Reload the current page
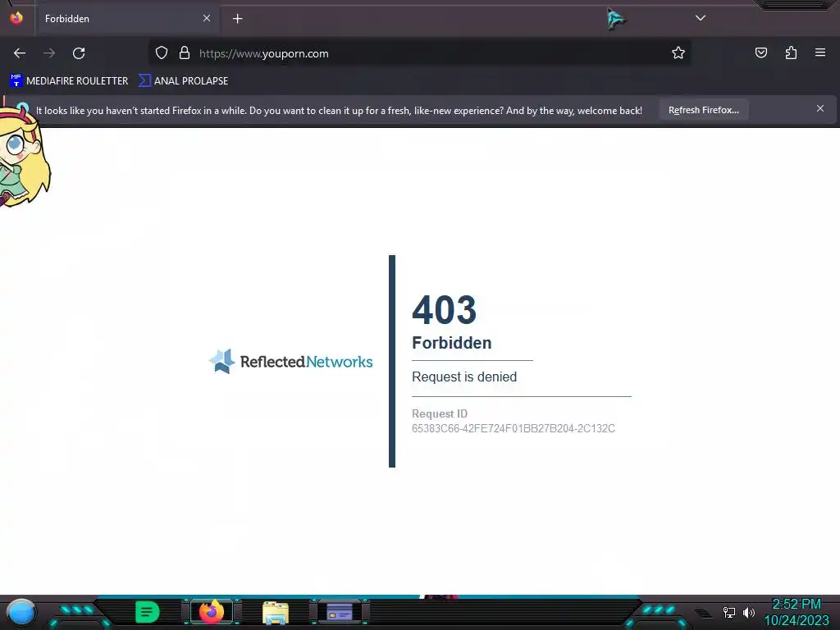The height and width of the screenshot is (630, 840). click(x=79, y=53)
